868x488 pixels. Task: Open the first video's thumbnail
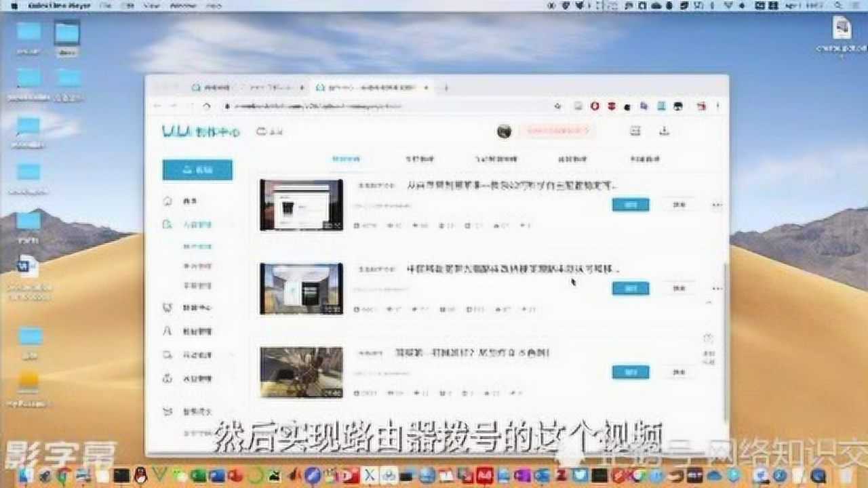click(x=302, y=205)
